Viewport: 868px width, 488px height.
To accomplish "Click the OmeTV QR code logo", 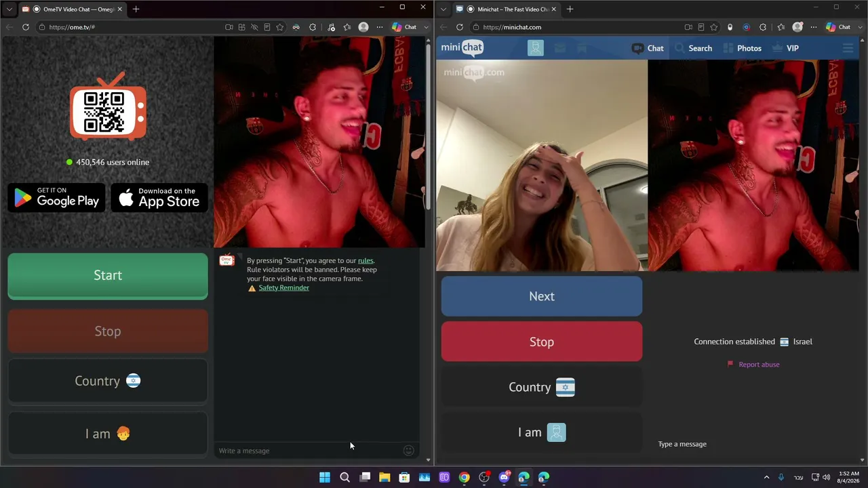I will point(108,108).
